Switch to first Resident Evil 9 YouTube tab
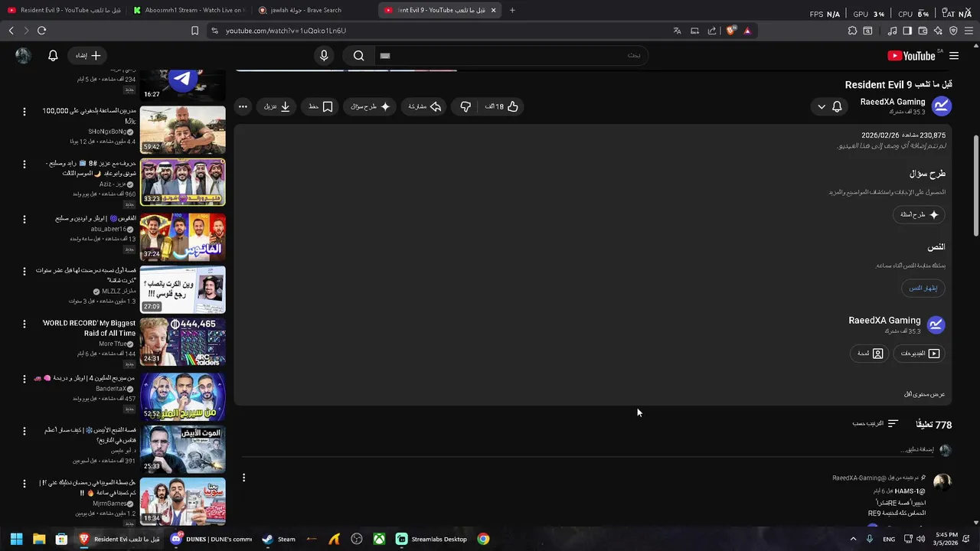Screen dimensions: 980x551 pyautogui.click(x=63, y=10)
